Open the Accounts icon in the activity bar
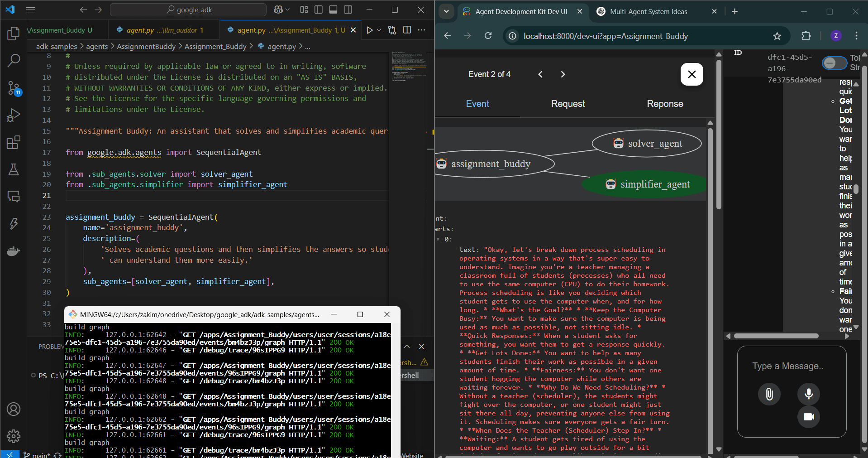The image size is (868, 458). point(14,409)
